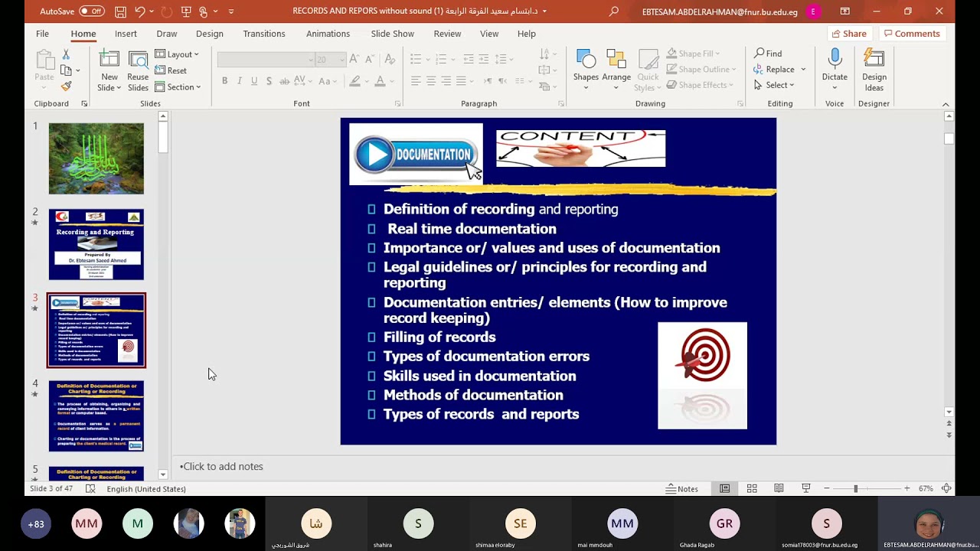Switch to the Slide Show tab

pyautogui.click(x=392, y=34)
